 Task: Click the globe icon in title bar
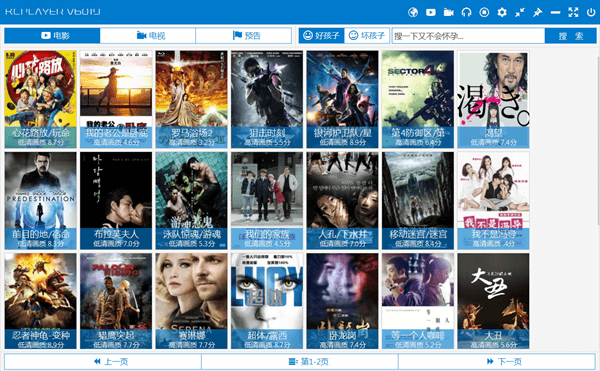point(413,12)
